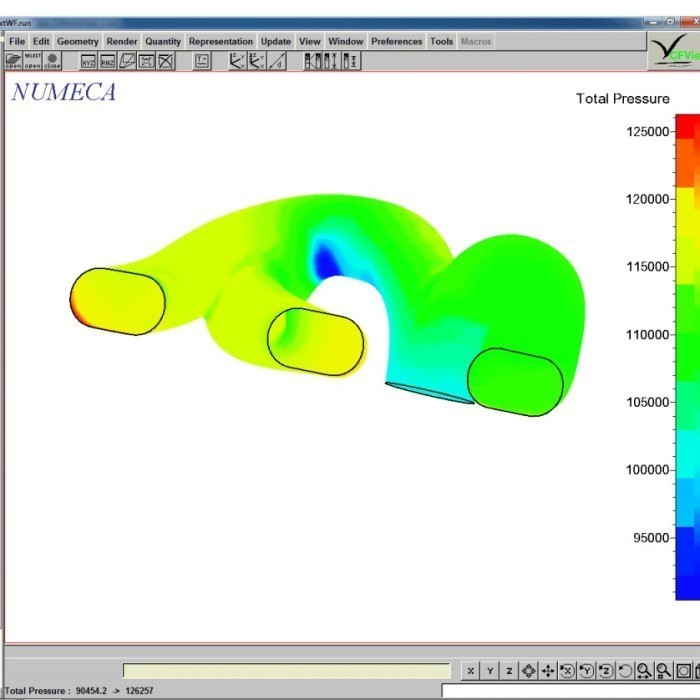Open the View menu

310,42
